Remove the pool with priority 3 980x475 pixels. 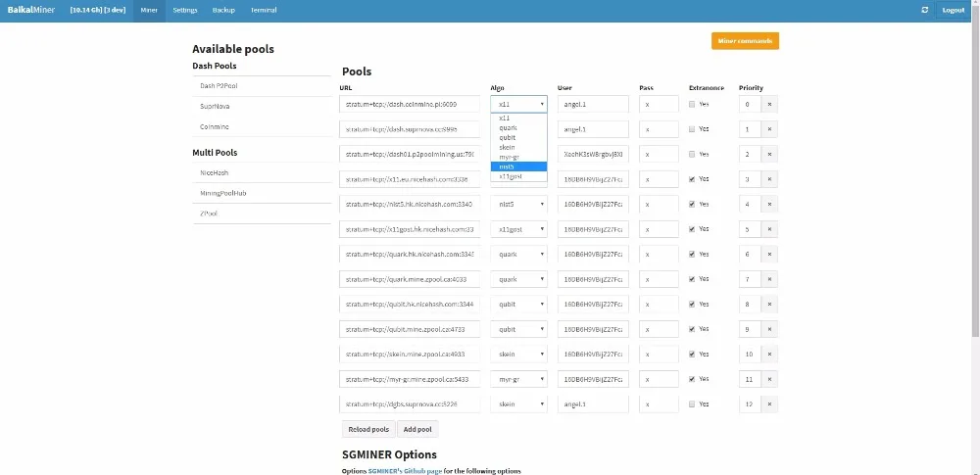tap(769, 179)
